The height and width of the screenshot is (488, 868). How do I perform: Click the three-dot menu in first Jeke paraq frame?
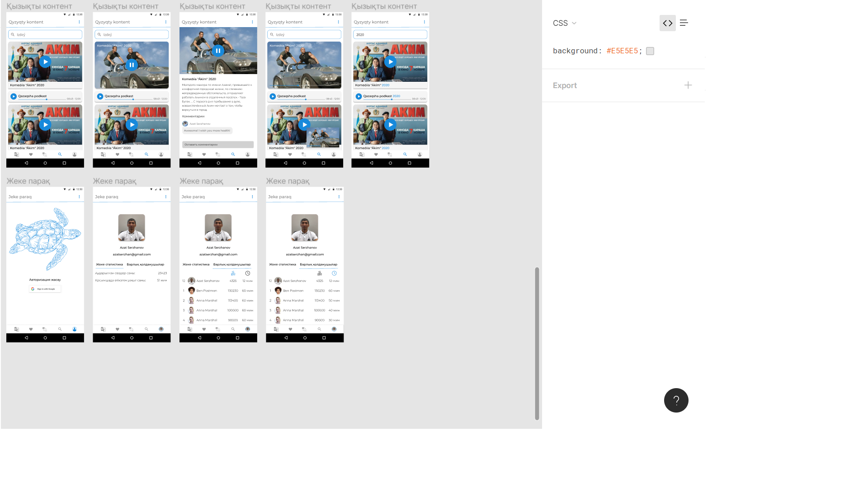pos(79,197)
